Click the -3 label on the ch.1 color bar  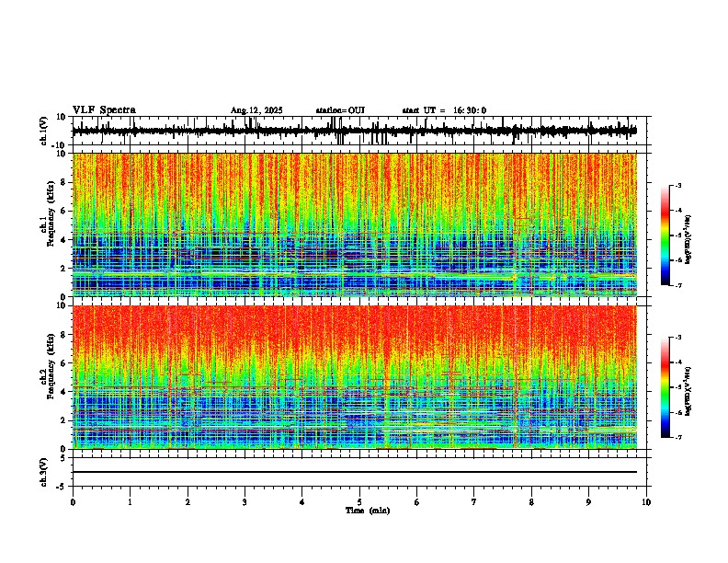pos(678,185)
